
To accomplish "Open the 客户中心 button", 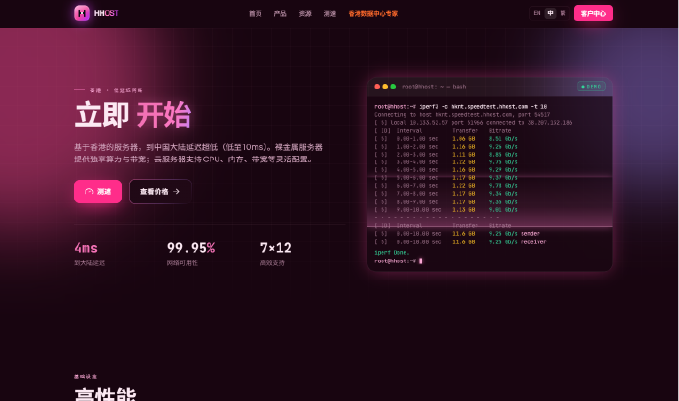I will click(x=593, y=13).
